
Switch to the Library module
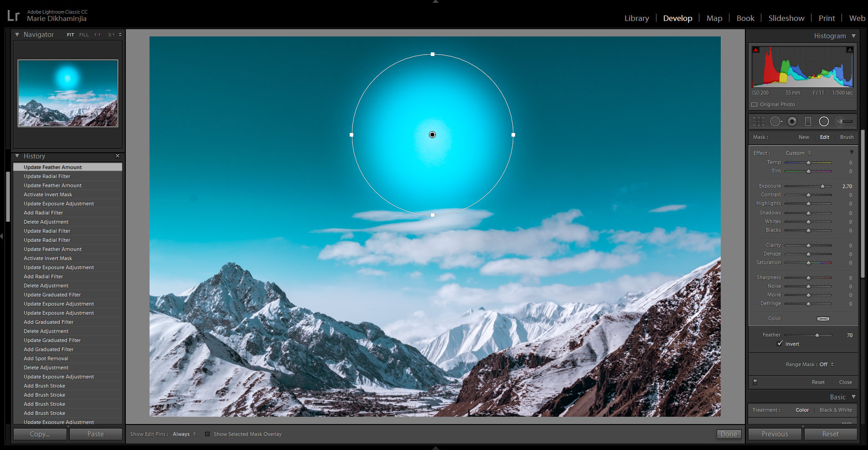coord(636,18)
